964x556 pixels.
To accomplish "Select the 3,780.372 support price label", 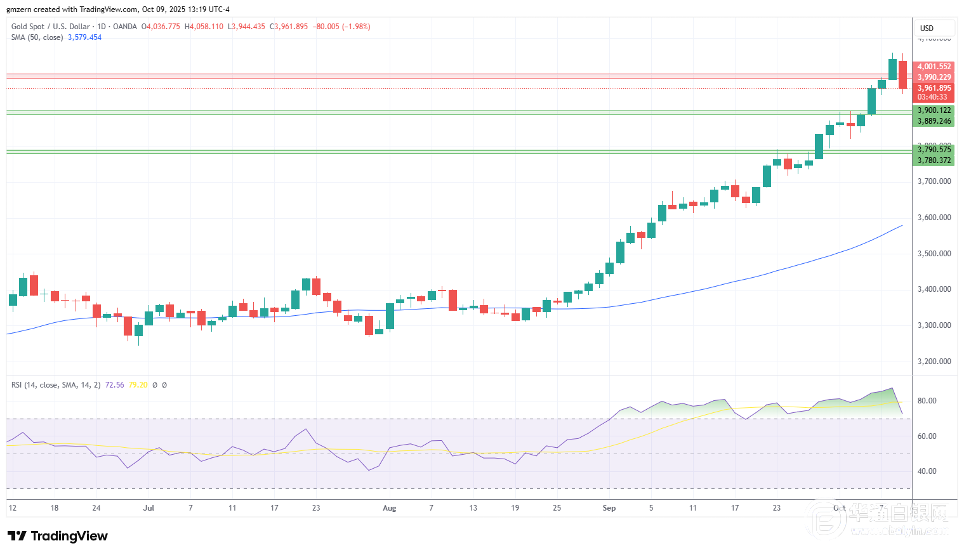I will coord(935,158).
